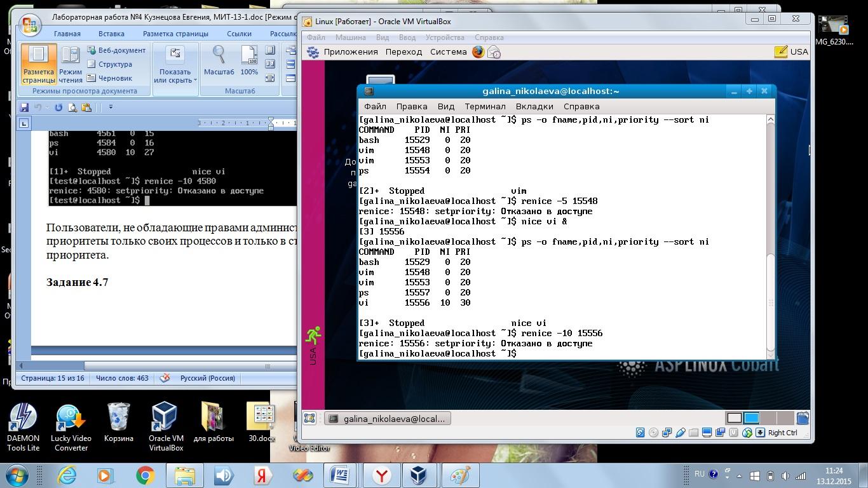Image resolution: width=868 pixels, height=488 pixels.
Task: Click VirtualBox USB devices pen icon
Action: pos(681,433)
